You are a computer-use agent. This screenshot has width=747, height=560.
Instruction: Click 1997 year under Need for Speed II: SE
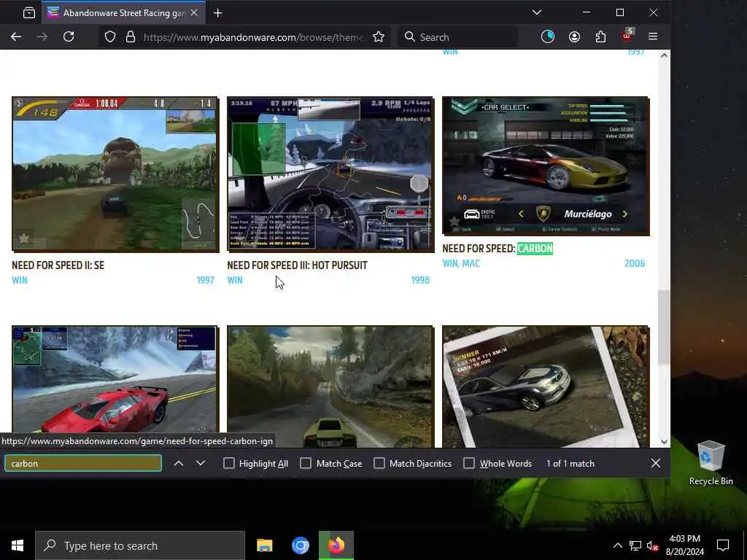tap(205, 280)
